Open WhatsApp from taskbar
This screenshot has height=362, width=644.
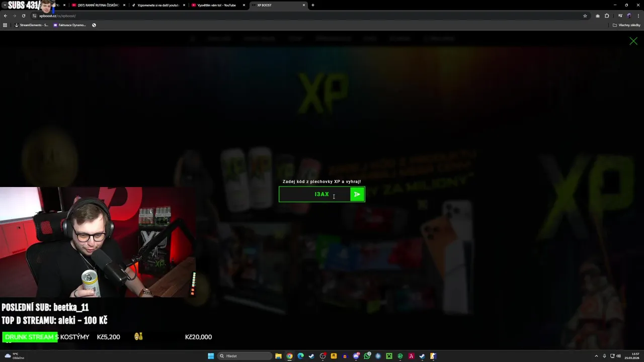(x=367, y=356)
